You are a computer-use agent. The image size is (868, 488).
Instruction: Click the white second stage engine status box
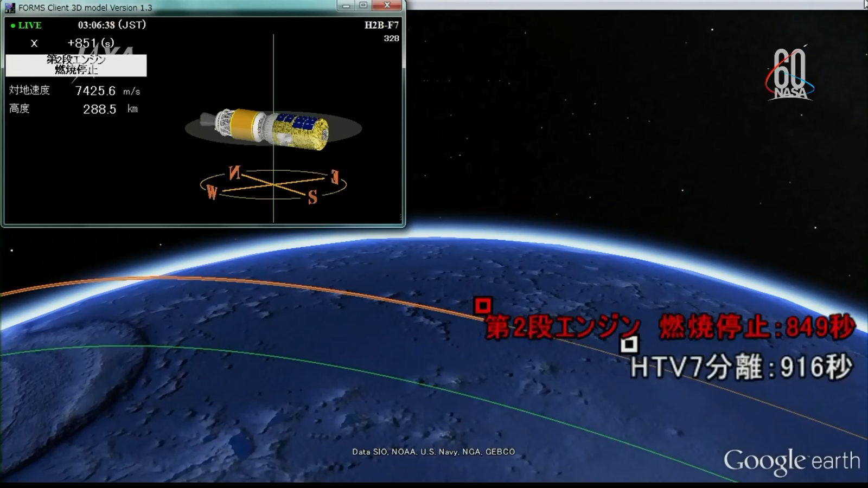point(76,65)
